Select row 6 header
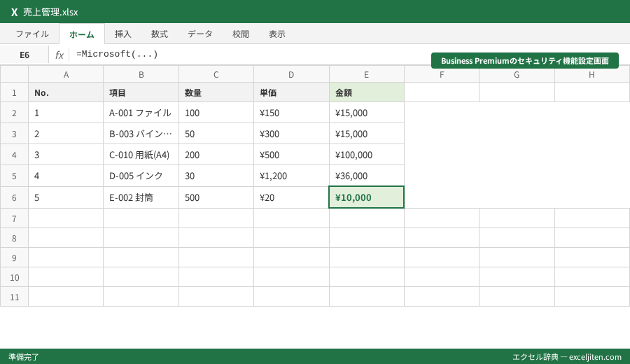The height and width of the screenshot is (364, 630). (14, 197)
